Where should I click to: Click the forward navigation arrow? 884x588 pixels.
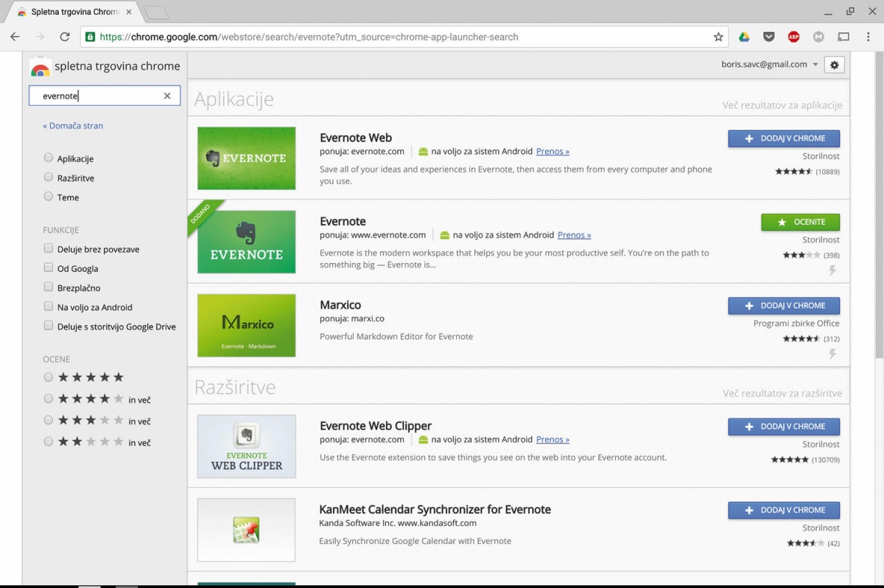coord(40,37)
